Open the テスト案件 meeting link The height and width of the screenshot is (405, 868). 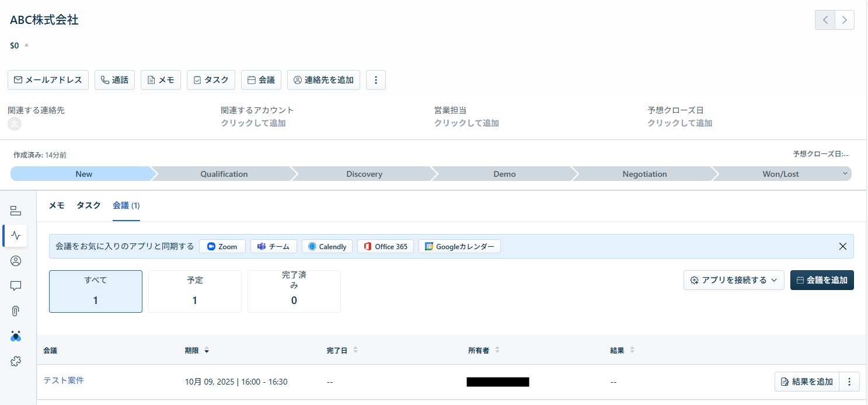click(x=64, y=380)
